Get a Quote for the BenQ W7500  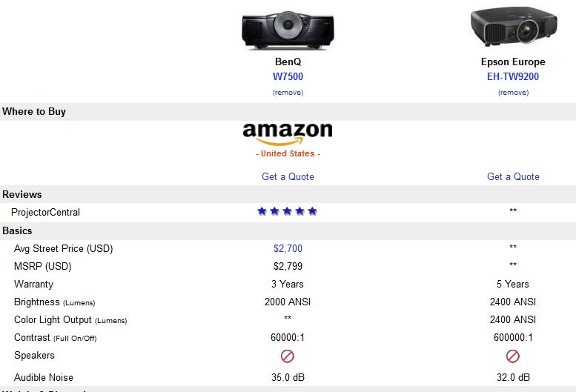tap(288, 176)
